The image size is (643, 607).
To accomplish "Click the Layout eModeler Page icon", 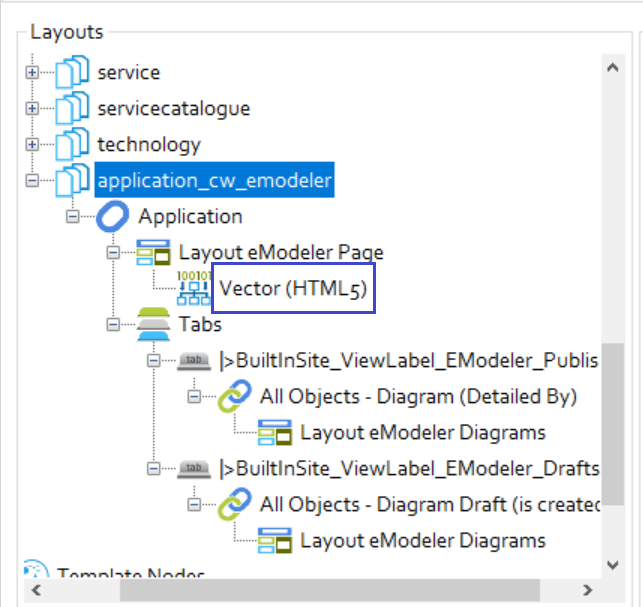I will coord(153,253).
